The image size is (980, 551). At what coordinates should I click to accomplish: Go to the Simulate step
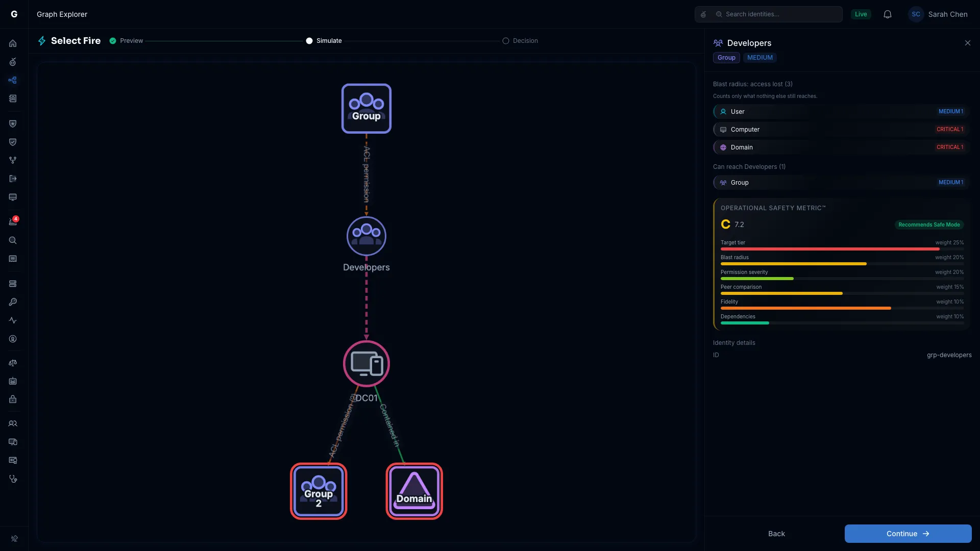pos(324,41)
